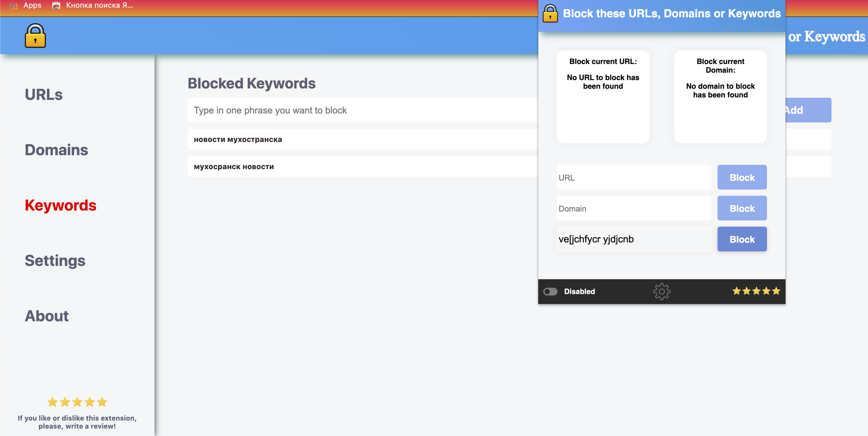
Task: Click the Blocked Keywords heading
Action: [252, 84]
